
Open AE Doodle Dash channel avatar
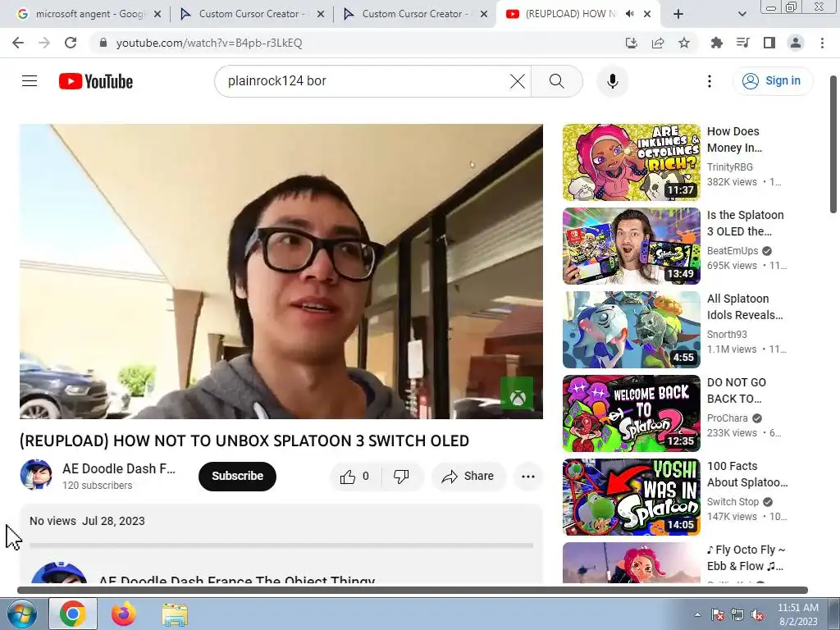(36, 475)
